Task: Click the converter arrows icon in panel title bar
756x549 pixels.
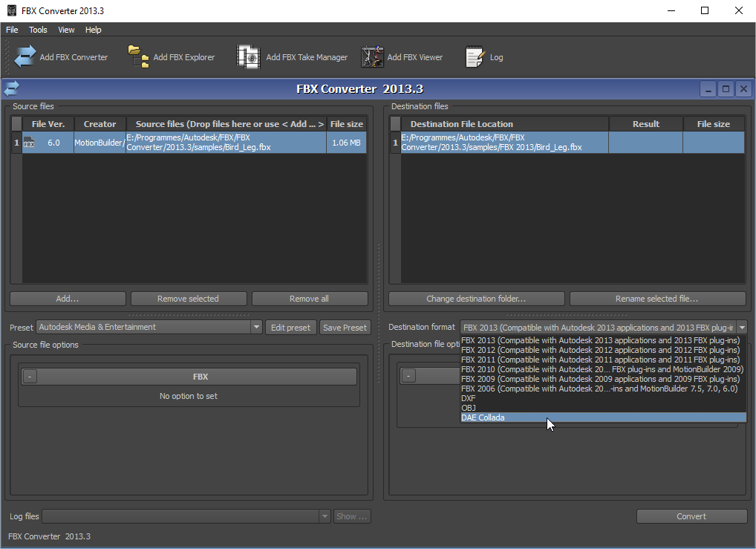Action: (x=12, y=88)
